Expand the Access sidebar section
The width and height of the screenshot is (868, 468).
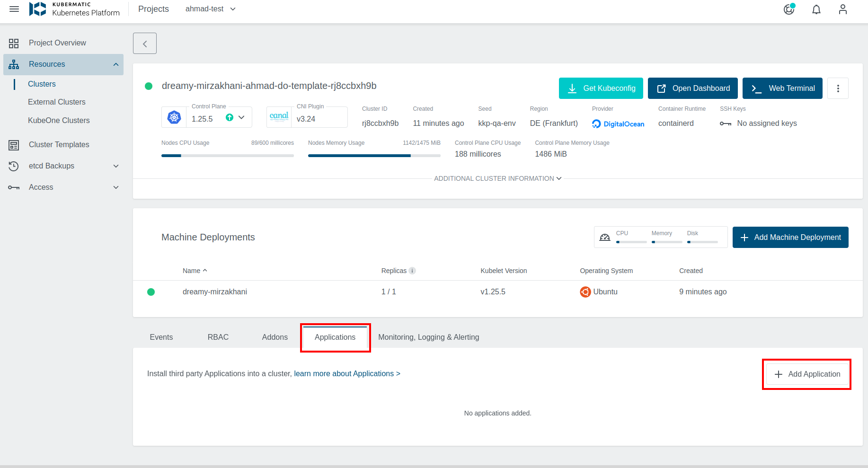(x=115, y=187)
